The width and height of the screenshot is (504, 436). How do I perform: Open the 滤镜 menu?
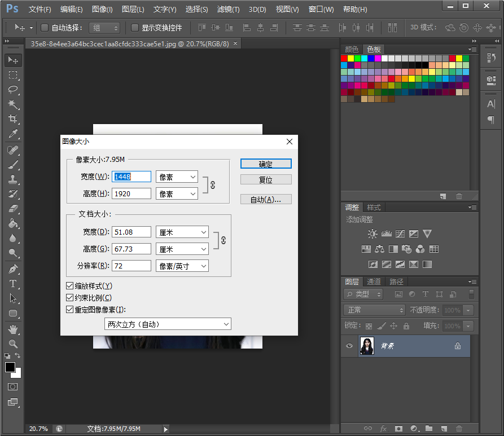click(x=227, y=9)
